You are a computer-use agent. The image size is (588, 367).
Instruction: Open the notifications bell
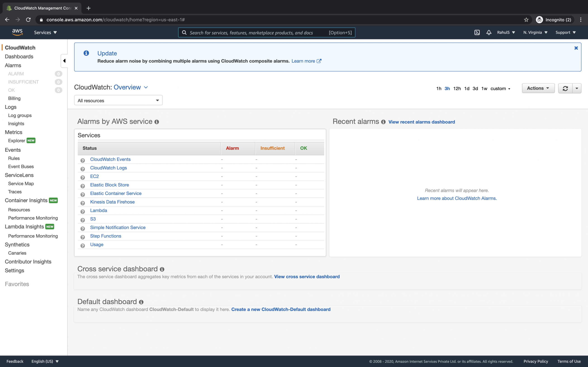(489, 32)
